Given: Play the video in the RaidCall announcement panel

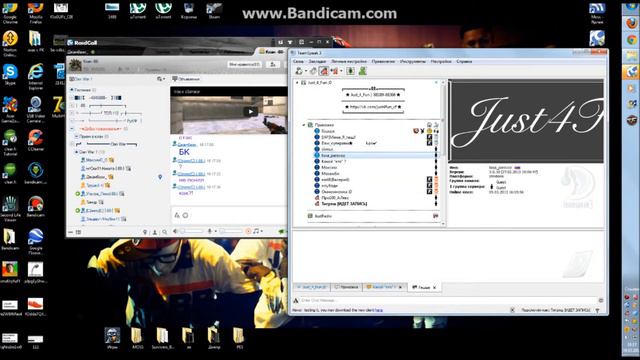Looking at the screenshot, I should pos(250,112).
